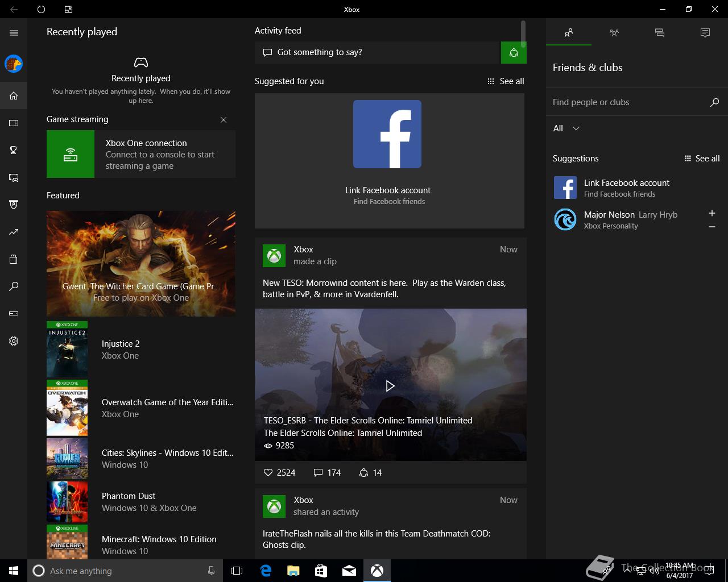Click the Find people or clubs field
This screenshot has width=728, height=582.
628,102
